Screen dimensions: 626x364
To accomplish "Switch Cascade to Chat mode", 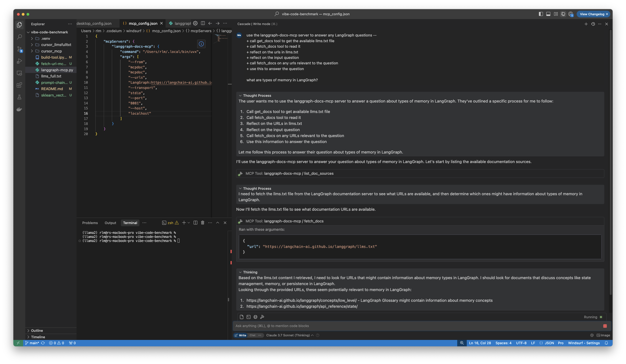I will point(252,335).
